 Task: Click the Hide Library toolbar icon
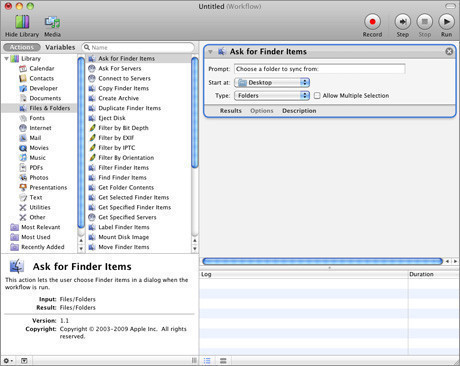22,22
